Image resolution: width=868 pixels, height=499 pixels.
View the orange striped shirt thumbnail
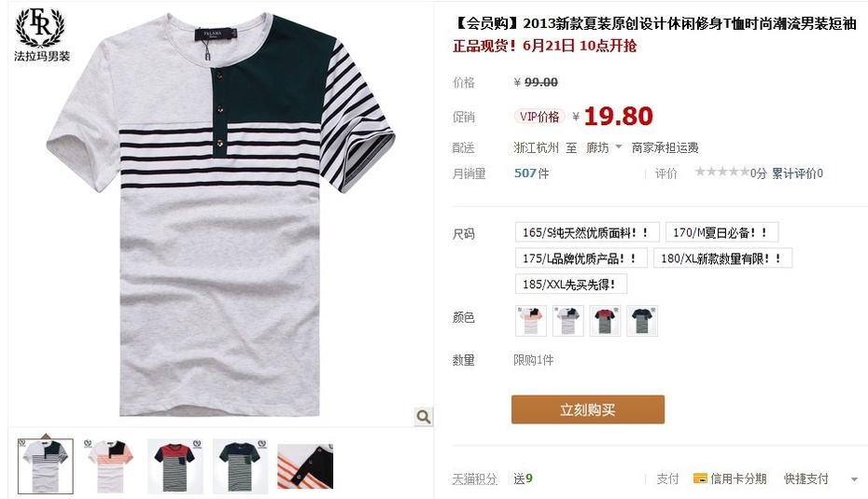109,466
